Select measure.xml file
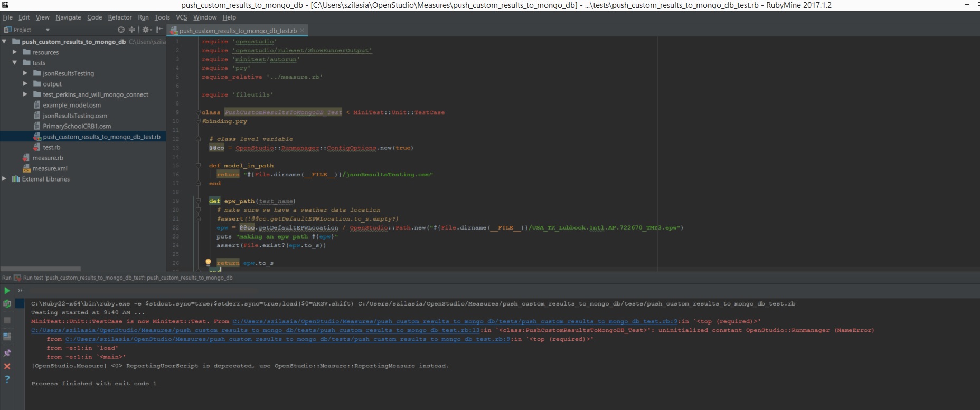The width and height of the screenshot is (980, 410). [x=50, y=168]
